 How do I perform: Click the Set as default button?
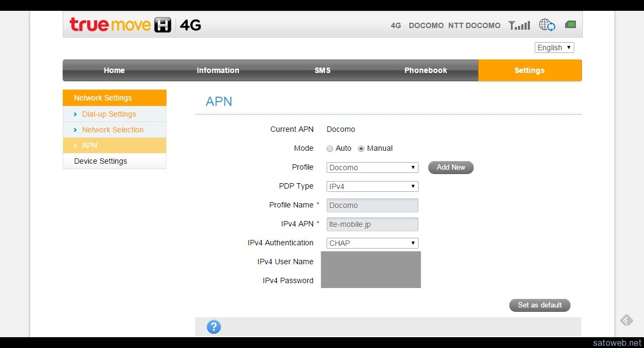click(539, 305)
